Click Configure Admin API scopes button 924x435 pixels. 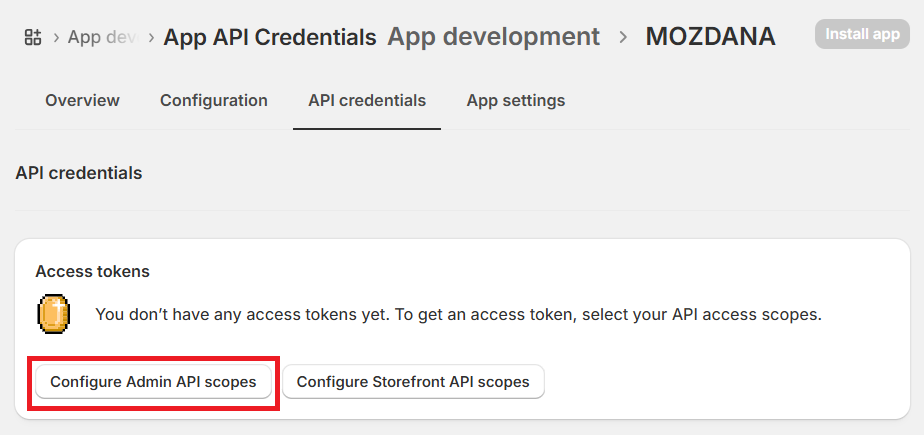pos(153,382)
